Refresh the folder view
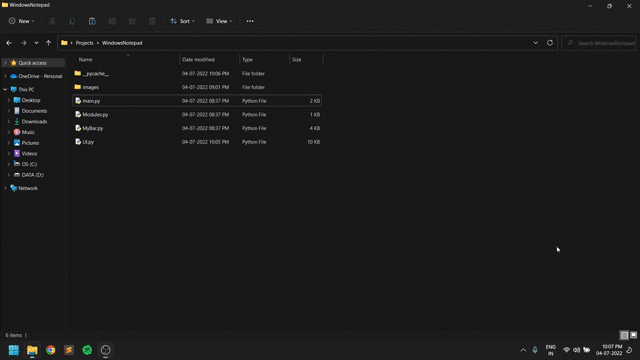This screenshot has height=360, width=640. tap(550, 43)
